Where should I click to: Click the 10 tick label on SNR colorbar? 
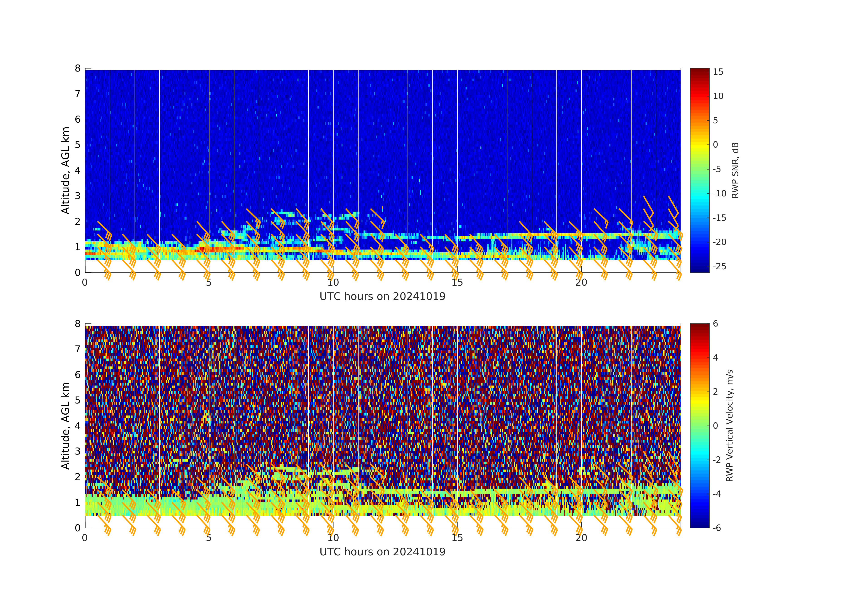[x=718, y=96]
